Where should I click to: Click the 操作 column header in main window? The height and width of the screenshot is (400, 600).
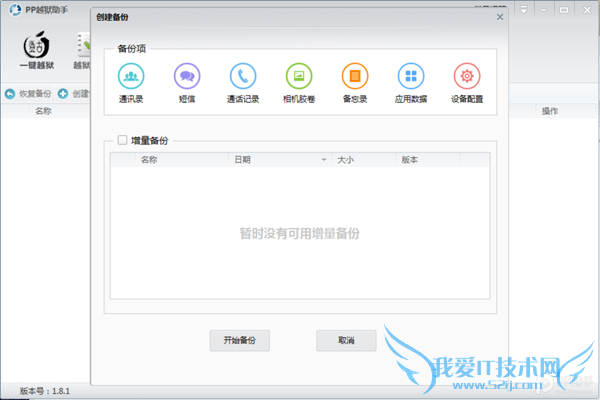tap(550, 111)
